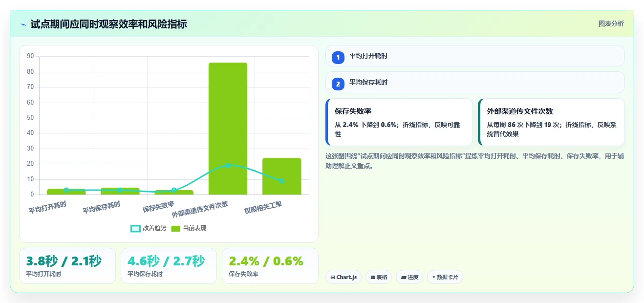The image size is (644, 303).
Task: Click the trend line point above 外部渠道传文件次数
Action: point(228,166)
